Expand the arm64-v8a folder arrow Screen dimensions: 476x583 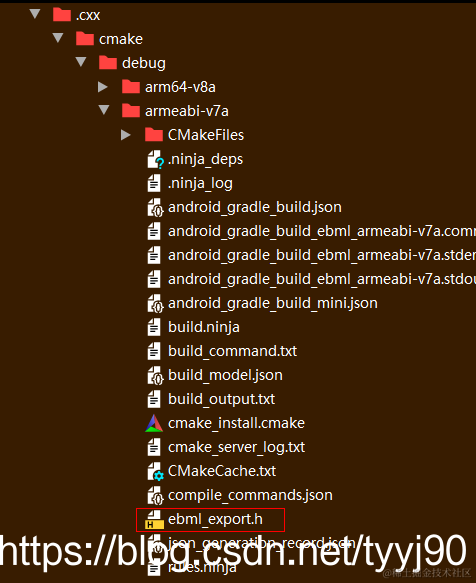(103, 87)
